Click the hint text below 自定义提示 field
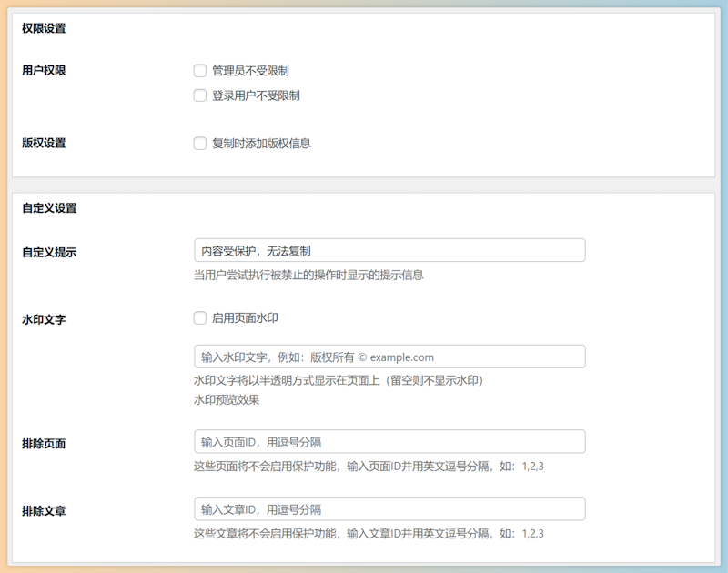The height and width of the screenshot is (573, 728). pyautogui.click(x=308, y=275)
